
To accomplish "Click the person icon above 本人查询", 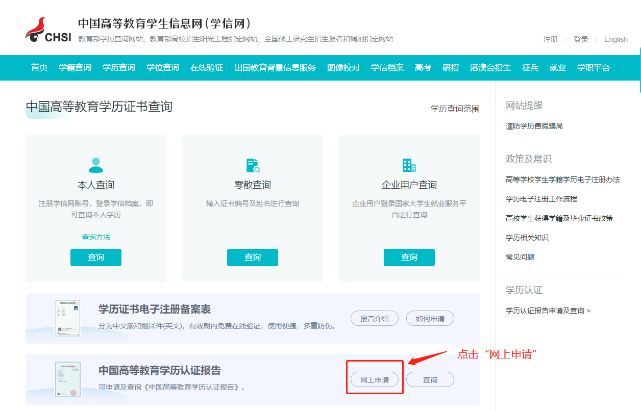I will click(96, 165).
